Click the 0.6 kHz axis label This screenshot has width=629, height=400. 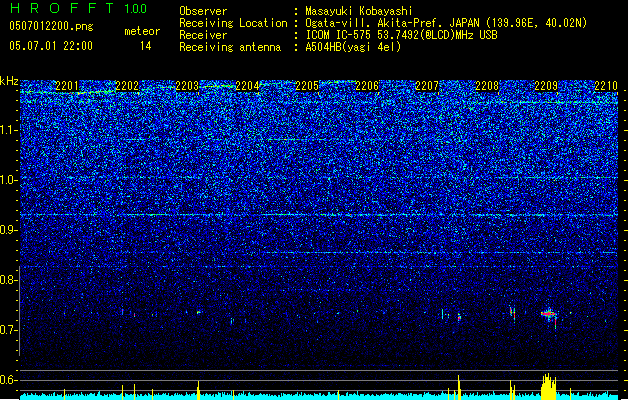click(9, 380)
